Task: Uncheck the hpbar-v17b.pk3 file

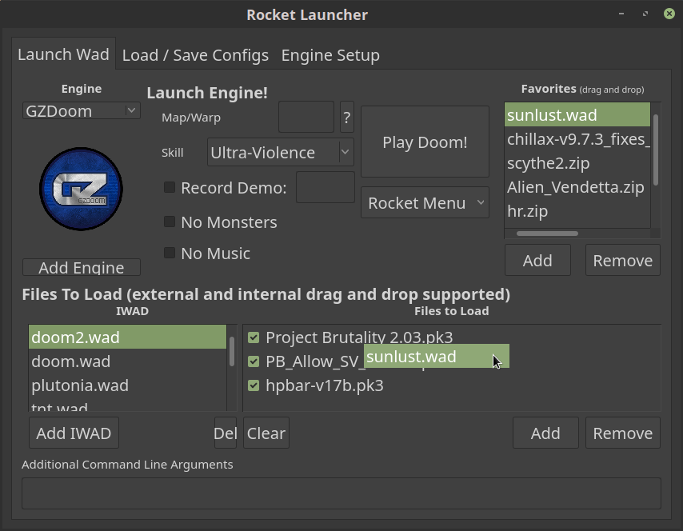Action: point(254,385)
